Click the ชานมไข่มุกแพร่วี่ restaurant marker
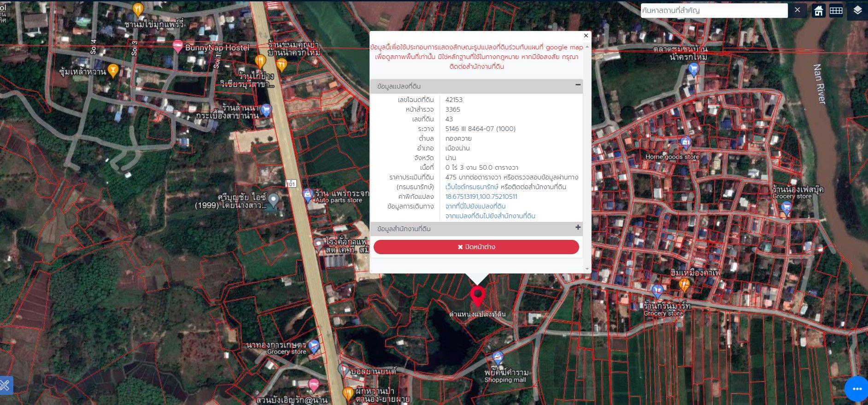Image resolution: width=868 pixels, height=405 pixels. (137, 9)
